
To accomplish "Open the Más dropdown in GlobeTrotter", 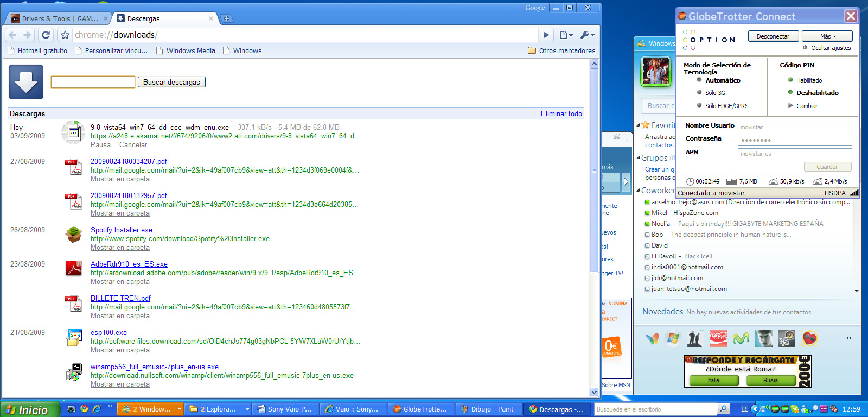I will [x=827, y=36].
